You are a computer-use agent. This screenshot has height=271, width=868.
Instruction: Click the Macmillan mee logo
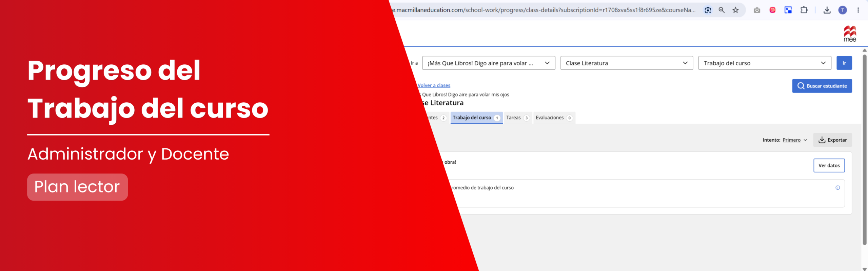tap(850, 34)
